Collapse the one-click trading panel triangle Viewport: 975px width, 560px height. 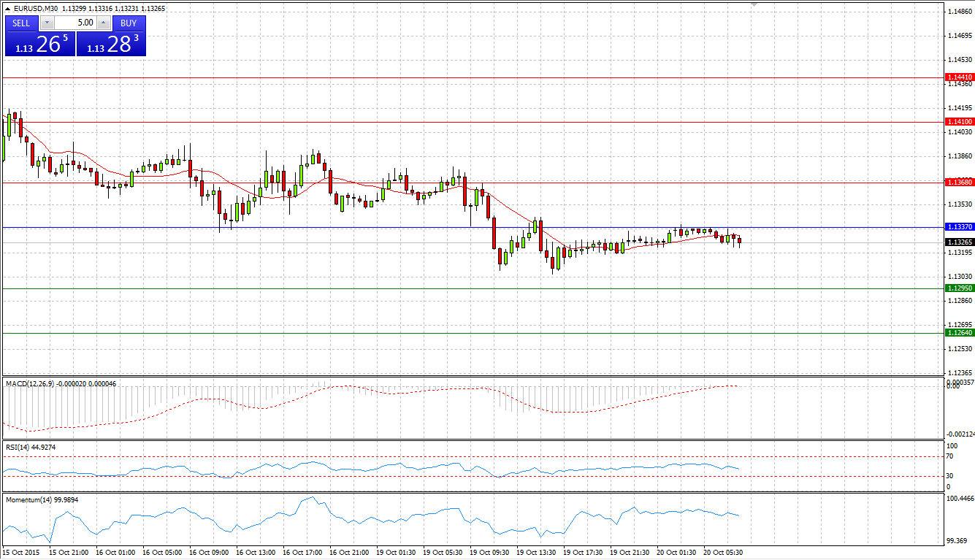pyautogui.click(x=8, y=9)
